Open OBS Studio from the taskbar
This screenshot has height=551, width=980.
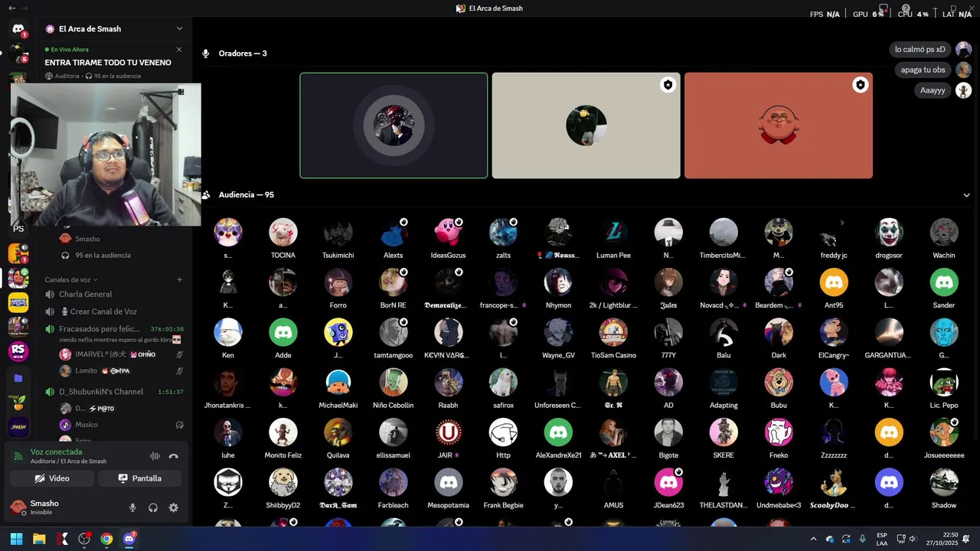[84, 539]
